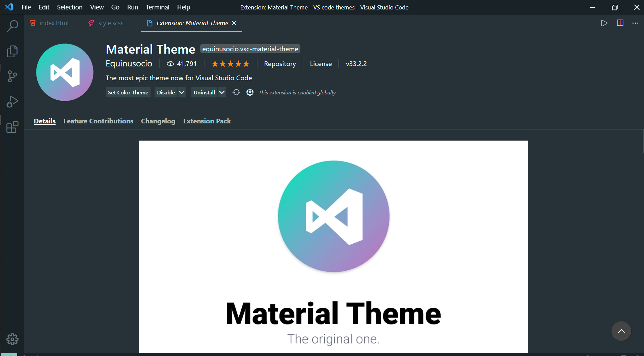The height and width of the screenshot is (356, 644).
Task: Reload the Material Theme extension
Action: pos(236,92)
